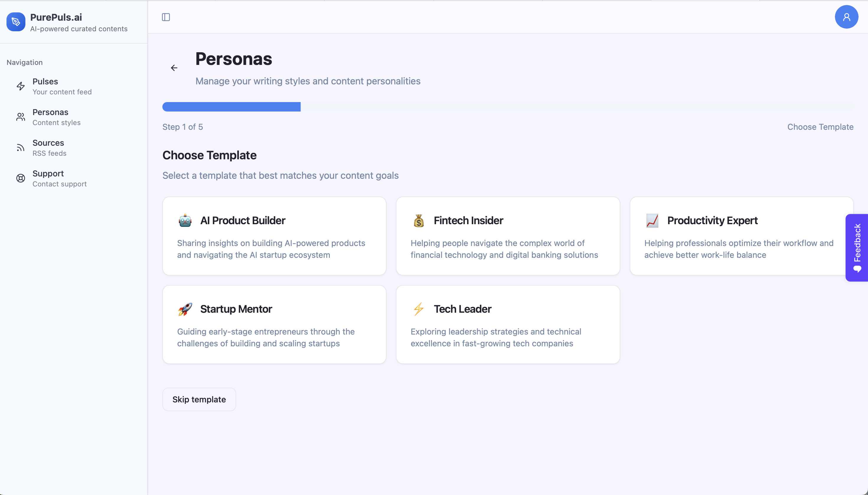The height and width of the screenshot is (495, 868).
Task: Click the robot emoji on AI Product Builder
Action: [x=185, y=220]
